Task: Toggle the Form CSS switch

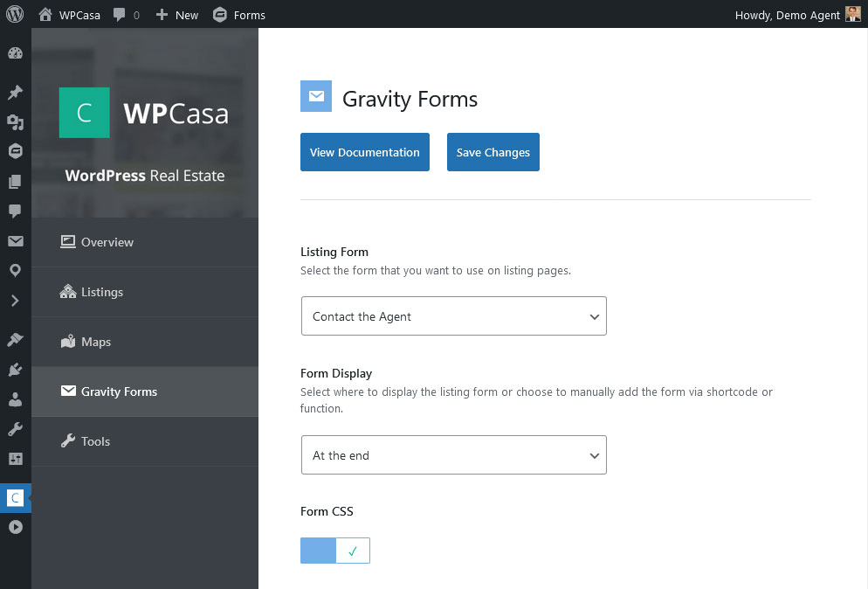Action: pyautogui.click(x=335, y=551)
